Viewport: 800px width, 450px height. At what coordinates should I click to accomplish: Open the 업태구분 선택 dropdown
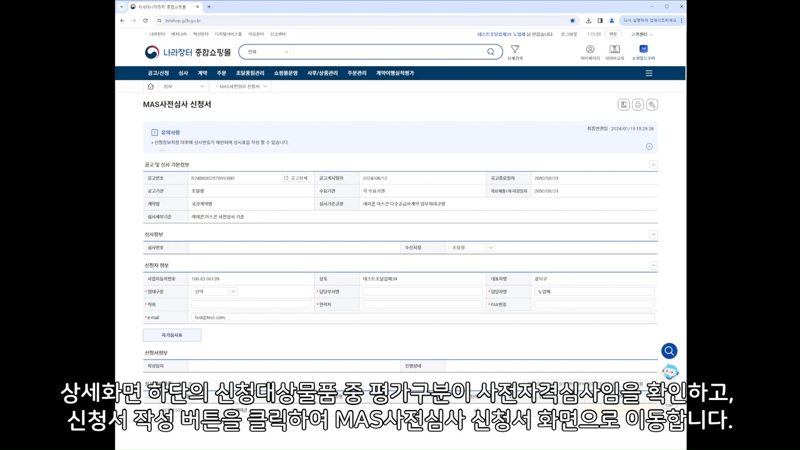tap(214, 292)
